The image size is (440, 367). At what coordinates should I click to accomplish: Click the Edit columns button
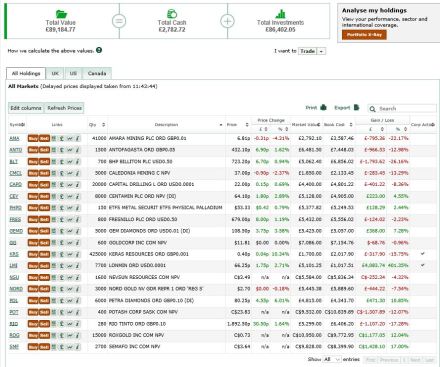pos(26,108)
